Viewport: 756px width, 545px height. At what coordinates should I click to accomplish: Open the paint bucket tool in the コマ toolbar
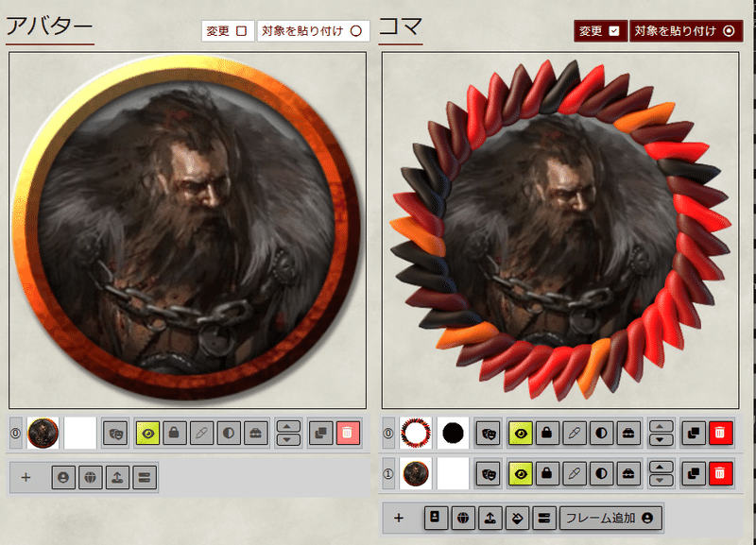tap(516, 516)
